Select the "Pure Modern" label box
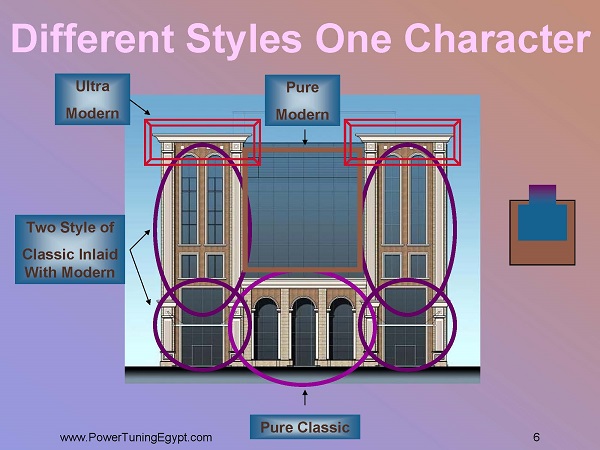Screen dimensions: 600x450 tap(302, 100)
